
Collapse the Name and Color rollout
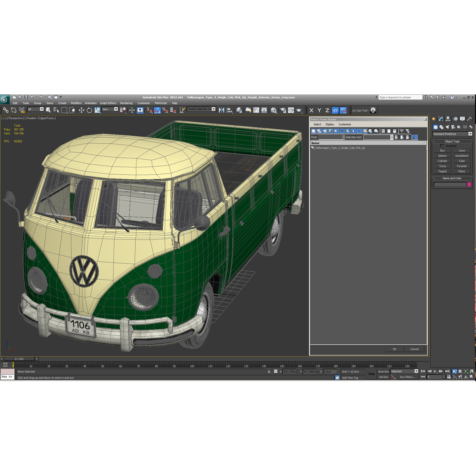(x=452, y=178)
